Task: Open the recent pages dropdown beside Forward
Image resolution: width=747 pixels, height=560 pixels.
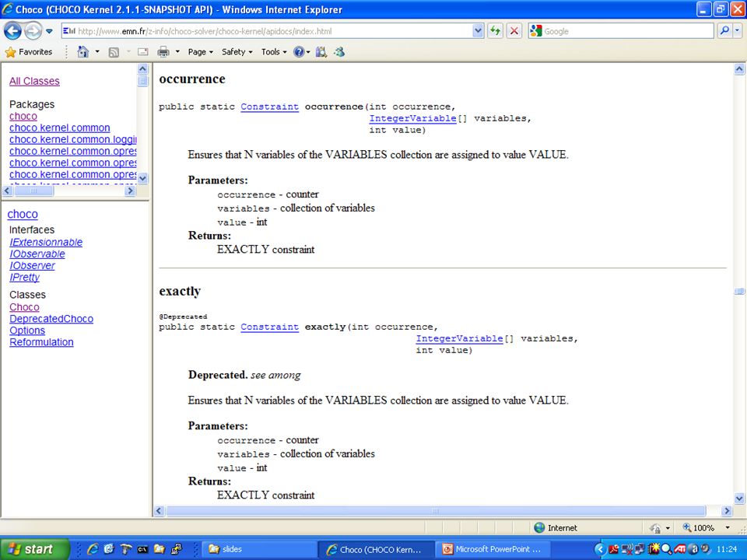Action: click(x=49, y=31)
